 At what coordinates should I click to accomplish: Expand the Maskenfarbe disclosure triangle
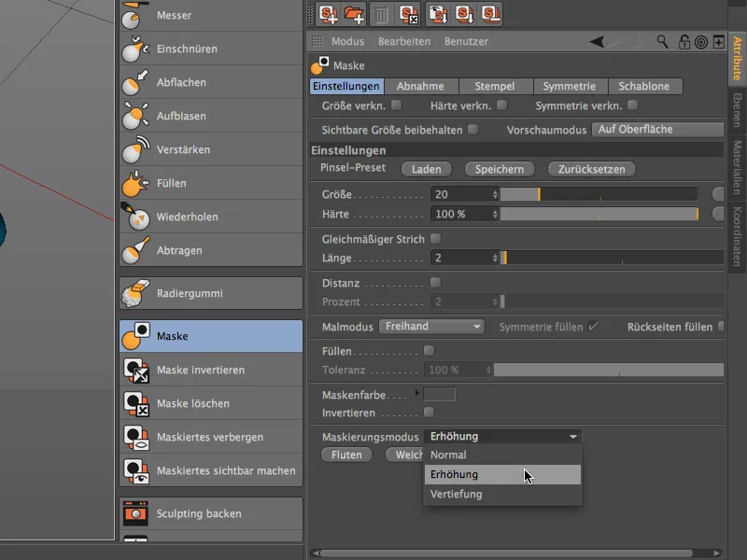tap(417, 393)
